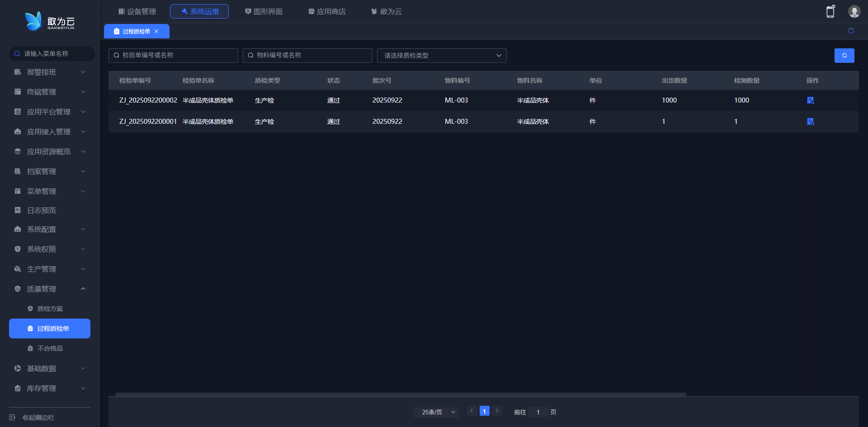Click the reload icon at tab bar right
Viewport: 868px width, 427px height.
pyautogui.click(x=850, y=31)
